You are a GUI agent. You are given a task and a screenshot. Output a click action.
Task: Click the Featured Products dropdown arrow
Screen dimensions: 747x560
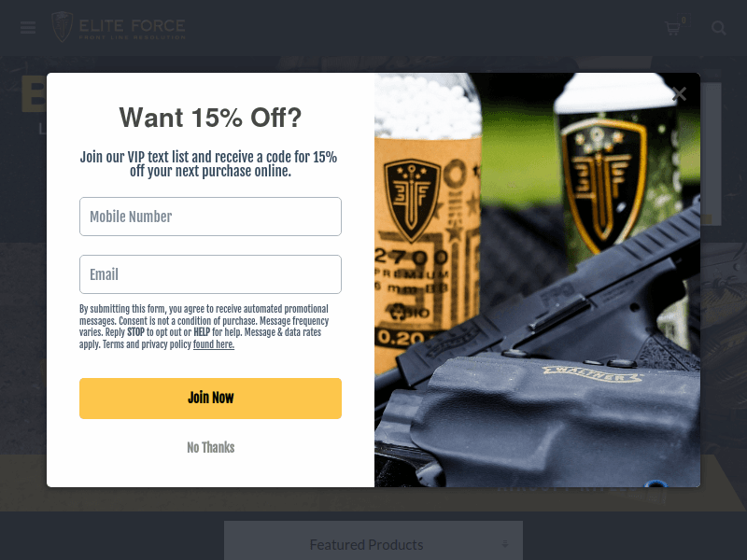505,544
